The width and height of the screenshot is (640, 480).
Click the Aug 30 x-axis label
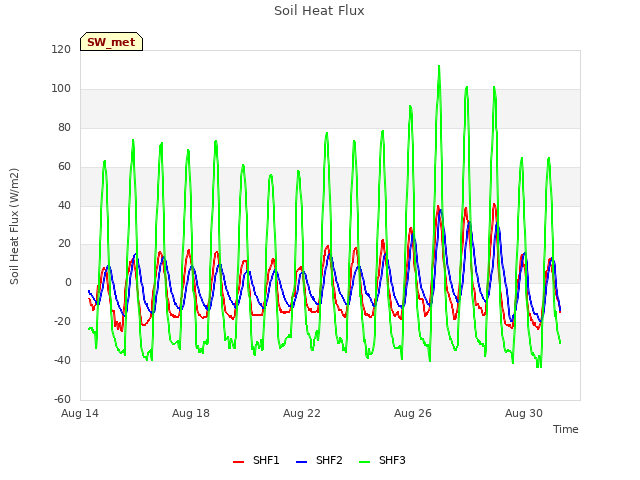[524, 413]
